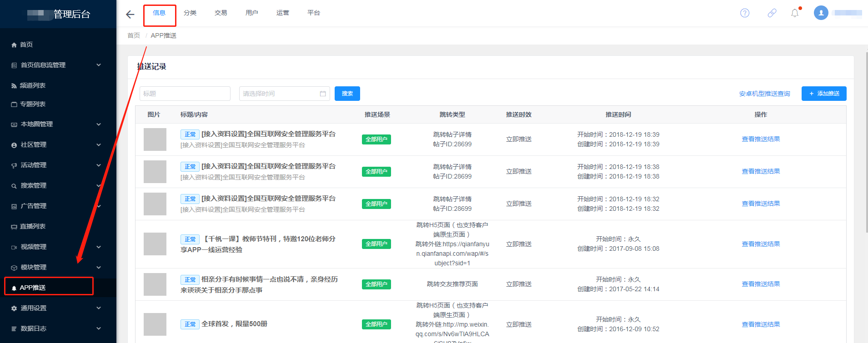Viewport: 868px width, 343px height.
Task: Click the 首页信息流管理 icon
Action: click(x=14, y=65)
